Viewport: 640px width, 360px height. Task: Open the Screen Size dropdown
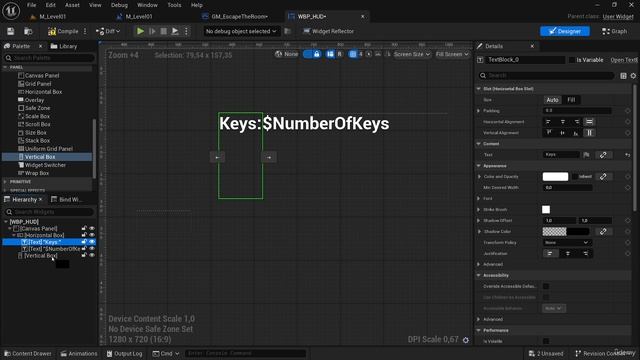click(x=412, y=54)
